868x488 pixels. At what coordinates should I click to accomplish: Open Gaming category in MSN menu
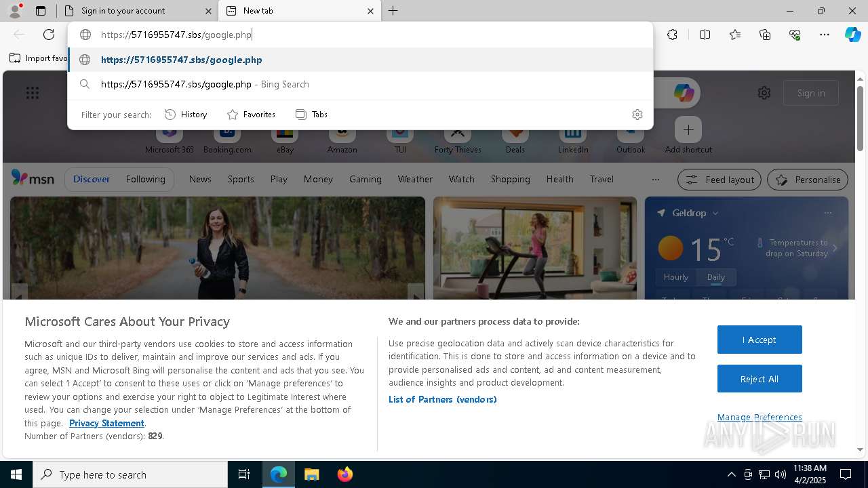(x=365, y=179)
